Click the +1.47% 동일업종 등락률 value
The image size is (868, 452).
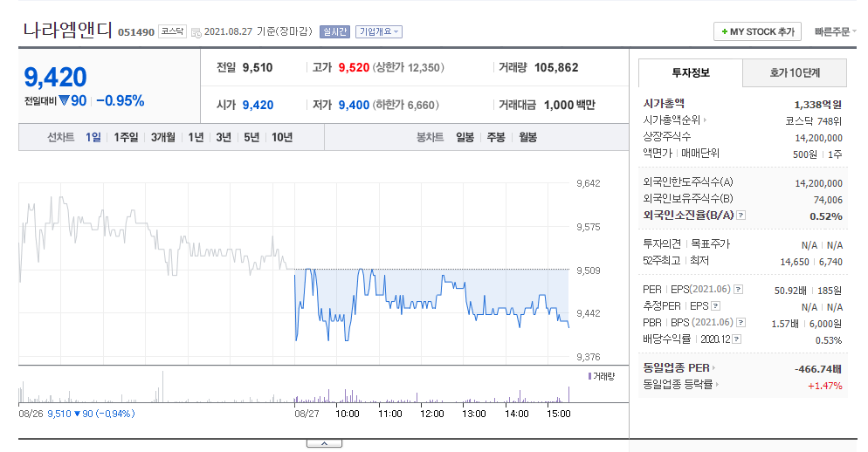click(x=825, y=386)
